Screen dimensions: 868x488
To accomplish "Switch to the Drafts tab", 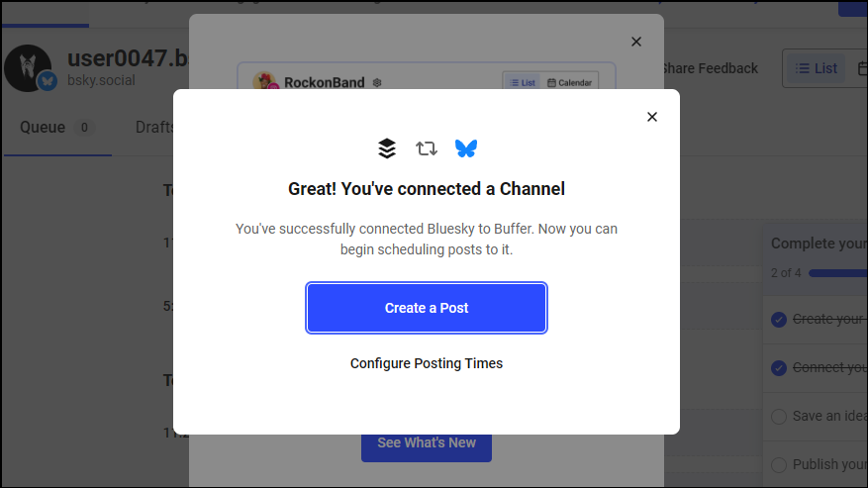I will click(154, 128).
